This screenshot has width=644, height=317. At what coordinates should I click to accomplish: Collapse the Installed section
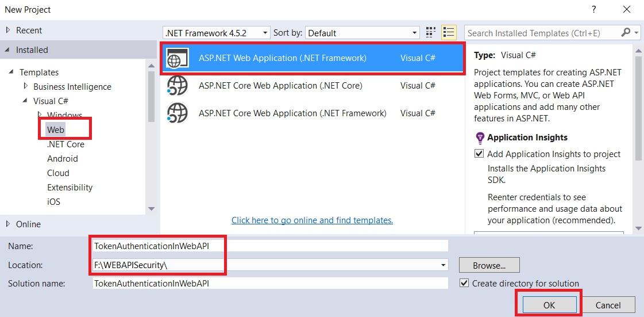pyautogui.click(x=8, y=49)
